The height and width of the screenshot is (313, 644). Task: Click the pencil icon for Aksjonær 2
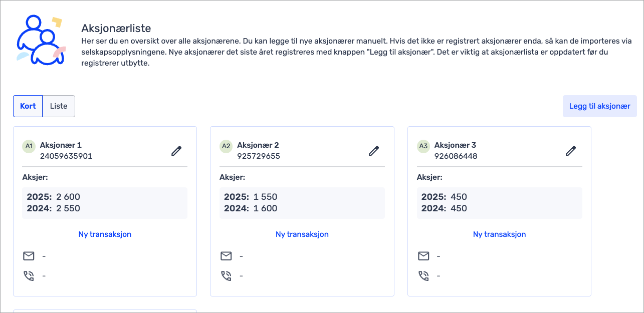(374, 151)
